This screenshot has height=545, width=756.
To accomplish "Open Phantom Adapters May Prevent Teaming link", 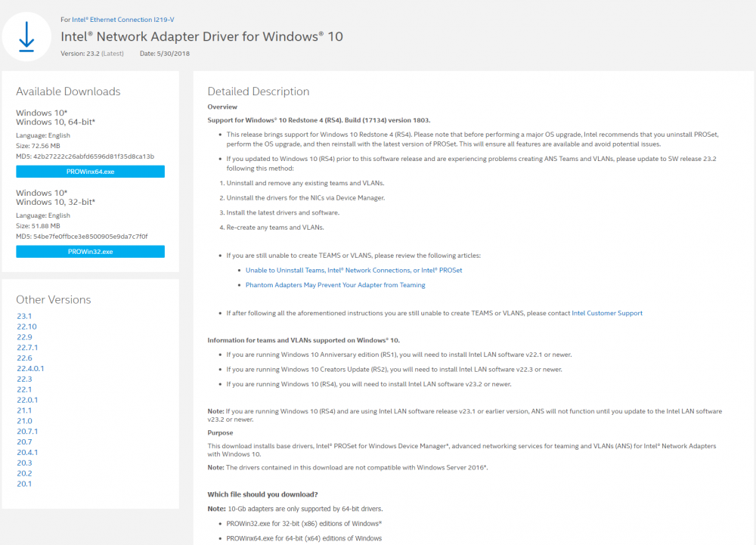I will pyautogui.click(x=335, y=285).
